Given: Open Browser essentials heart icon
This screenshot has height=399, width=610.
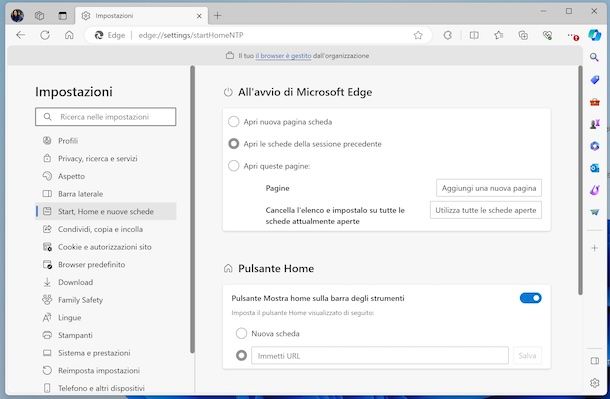Looking at the screenshot, I should 547,35.
